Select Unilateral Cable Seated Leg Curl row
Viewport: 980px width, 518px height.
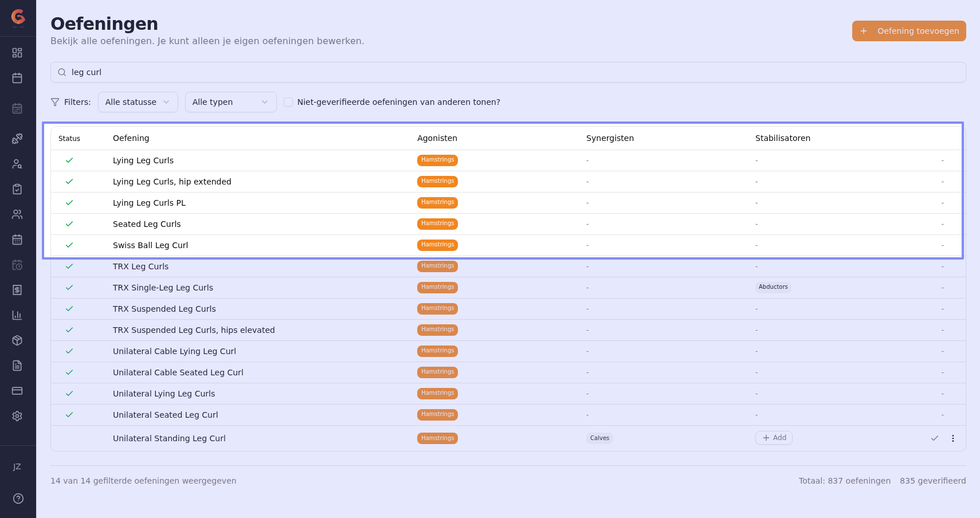508,372
